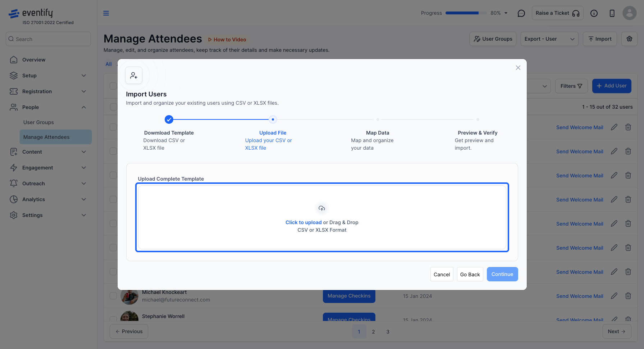Viewport: 644px width, 349px height.
Task: Click the Map Data step label
Action: (378, 133)
